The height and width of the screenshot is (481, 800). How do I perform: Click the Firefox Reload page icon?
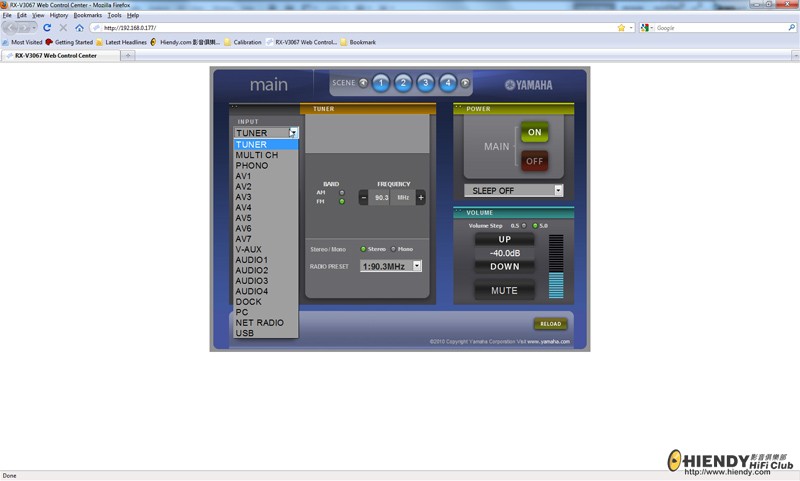[47, 28]
